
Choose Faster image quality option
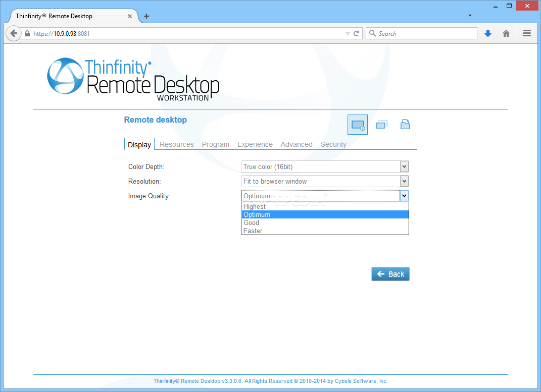325,231
